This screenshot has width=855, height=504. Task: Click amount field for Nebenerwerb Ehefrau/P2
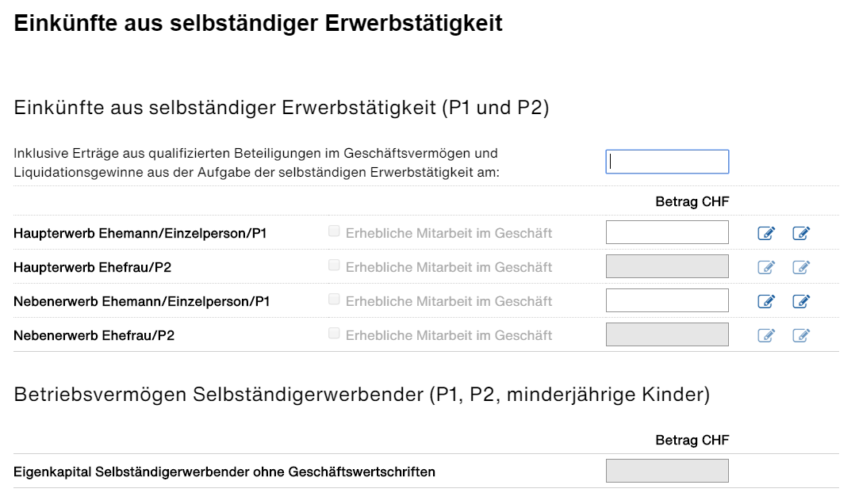tap(667, 334)
